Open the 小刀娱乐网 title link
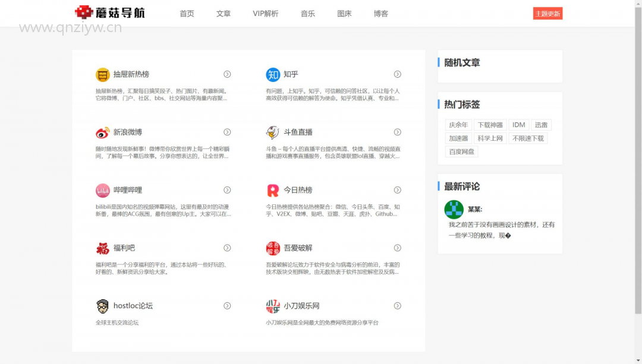 coord(301,306)
